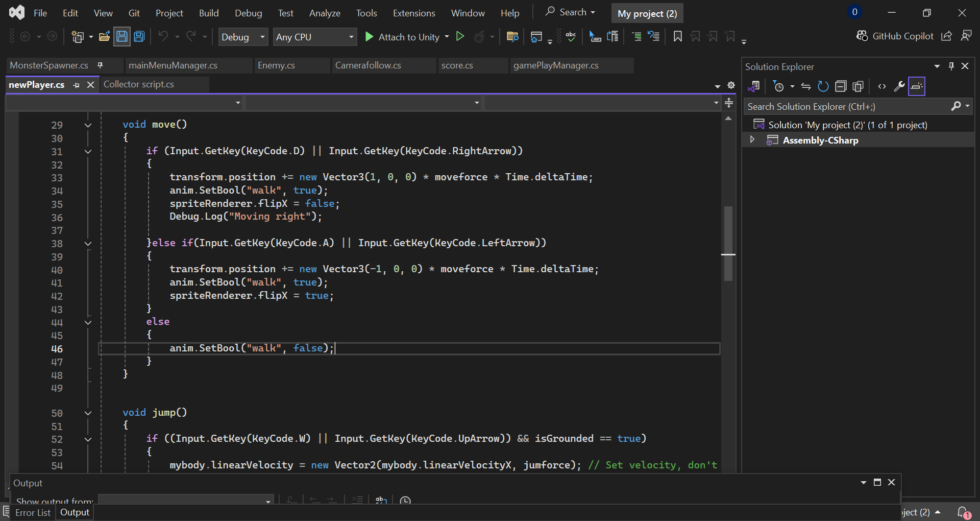Collapse all items in Solution Explorer
Screen dimensions: 980x521
841,86
